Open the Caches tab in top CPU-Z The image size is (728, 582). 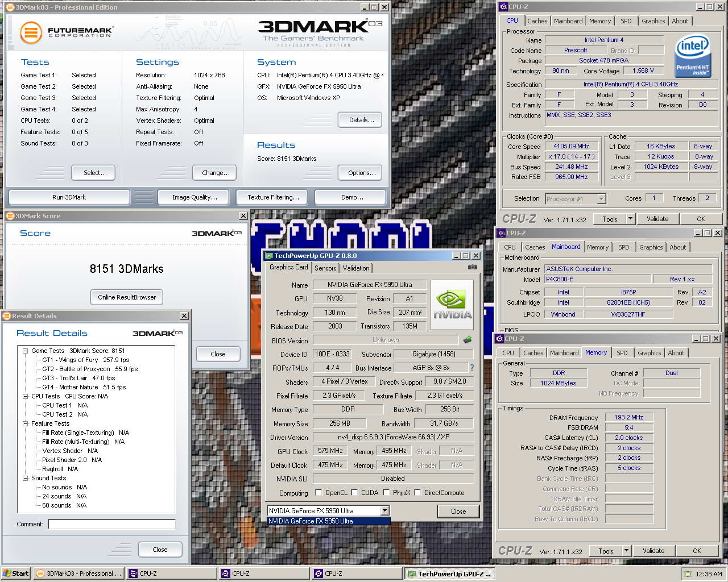(537, 21)
